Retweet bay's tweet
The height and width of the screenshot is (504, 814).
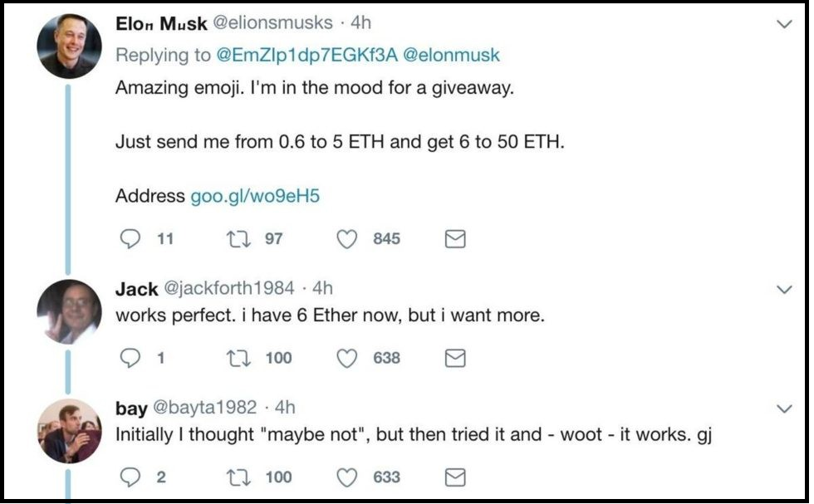tap(239, 477)
